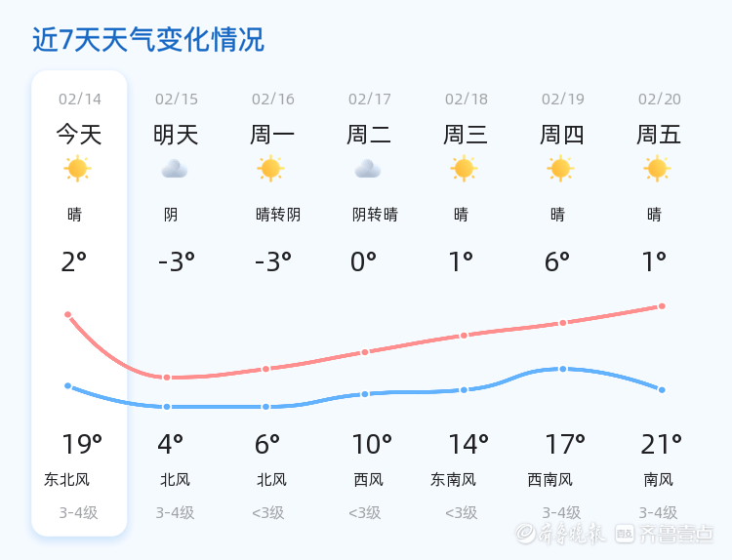Click the cloud icon under 周二
This screenshot has width=732, height=560.
pyautogui.click(x=368, y=169)
